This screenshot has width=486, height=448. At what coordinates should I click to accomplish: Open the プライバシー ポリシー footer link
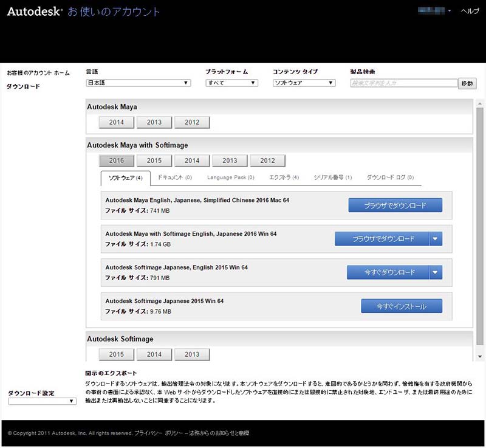pyautogui.click(x=159, y=433)
